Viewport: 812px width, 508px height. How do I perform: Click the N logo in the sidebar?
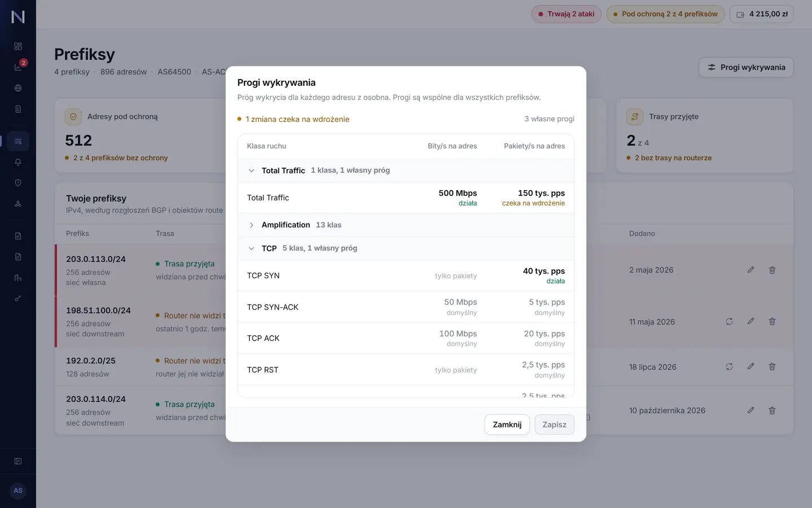18,17
